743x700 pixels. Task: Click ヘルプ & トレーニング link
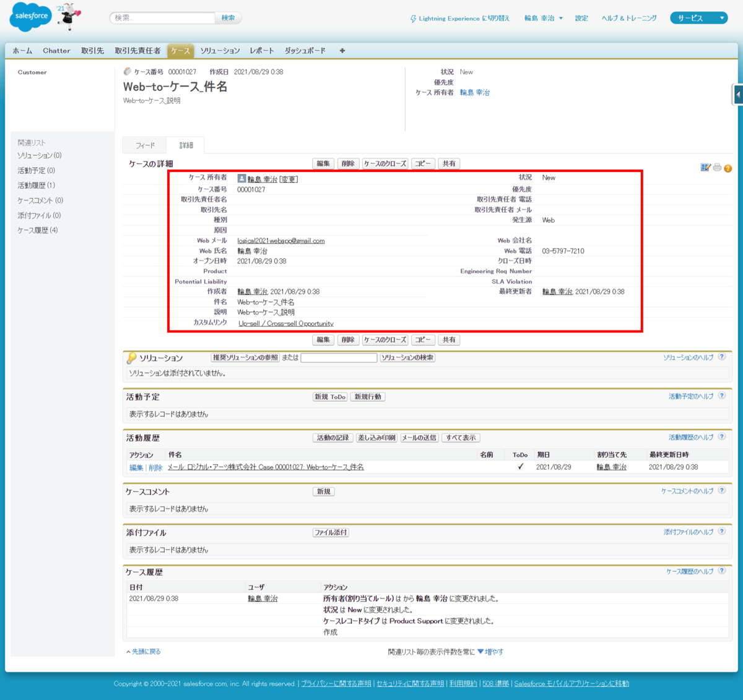coord(629,19)
